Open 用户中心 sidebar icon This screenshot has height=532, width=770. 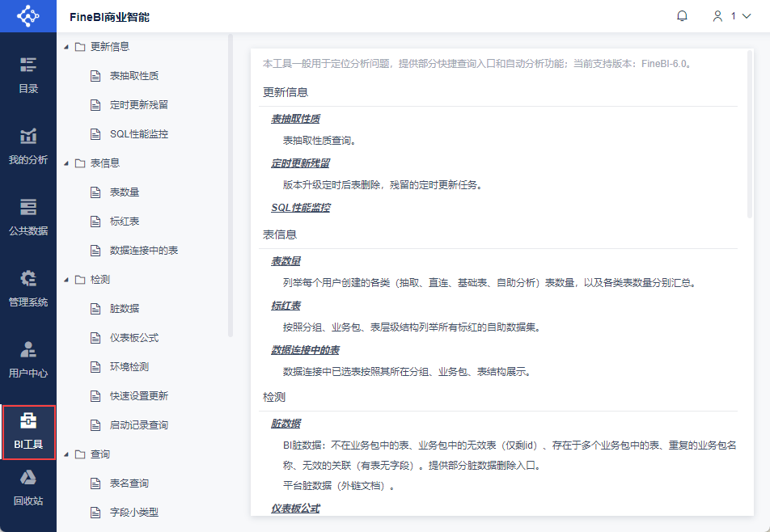coord(28,349)
